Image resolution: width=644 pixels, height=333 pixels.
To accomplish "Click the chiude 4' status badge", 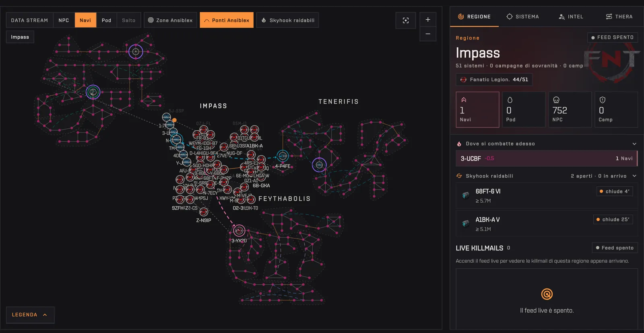I will click(615, 191).
